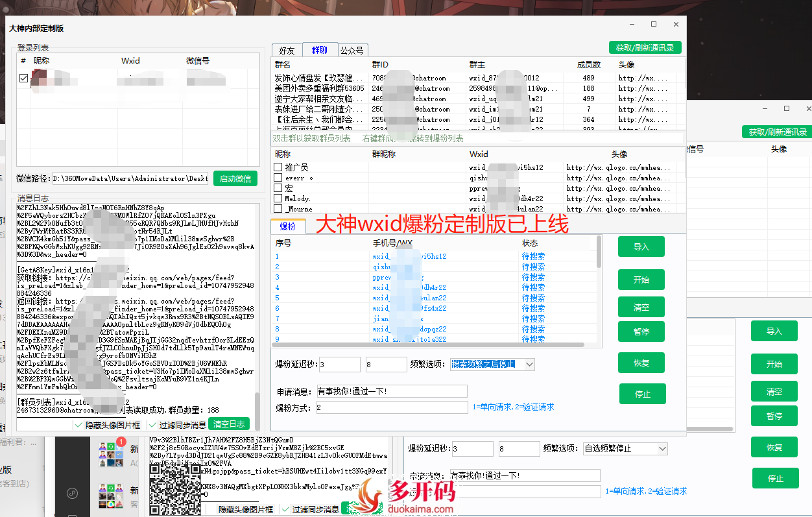Click the 获取/刷新通讯录 button

tap(645, 47)
